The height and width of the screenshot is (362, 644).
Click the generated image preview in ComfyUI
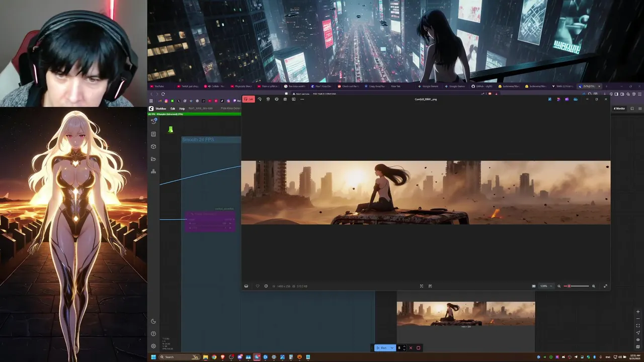466,314
